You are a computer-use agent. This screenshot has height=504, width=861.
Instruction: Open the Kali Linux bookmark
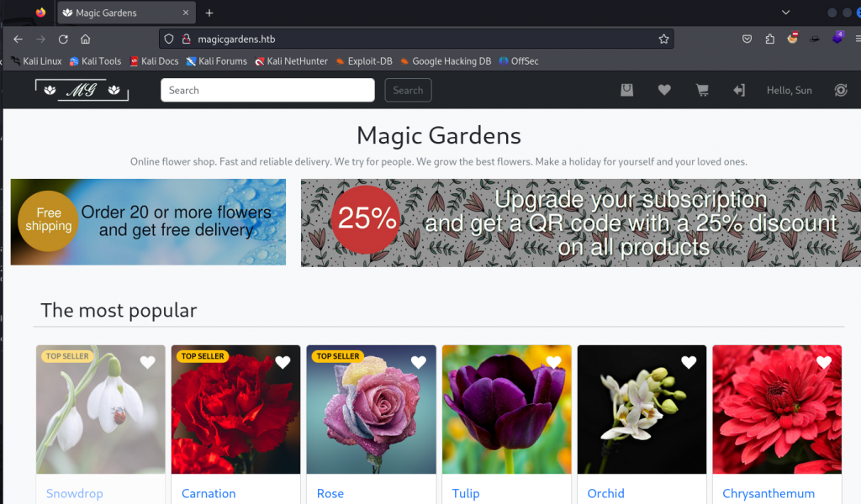[37, 60]
